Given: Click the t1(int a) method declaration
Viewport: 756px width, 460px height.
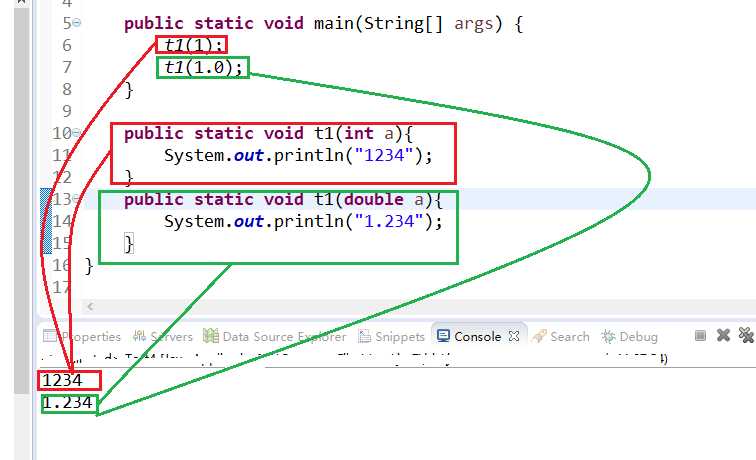Looking at the screenshot, I should 269,133.
